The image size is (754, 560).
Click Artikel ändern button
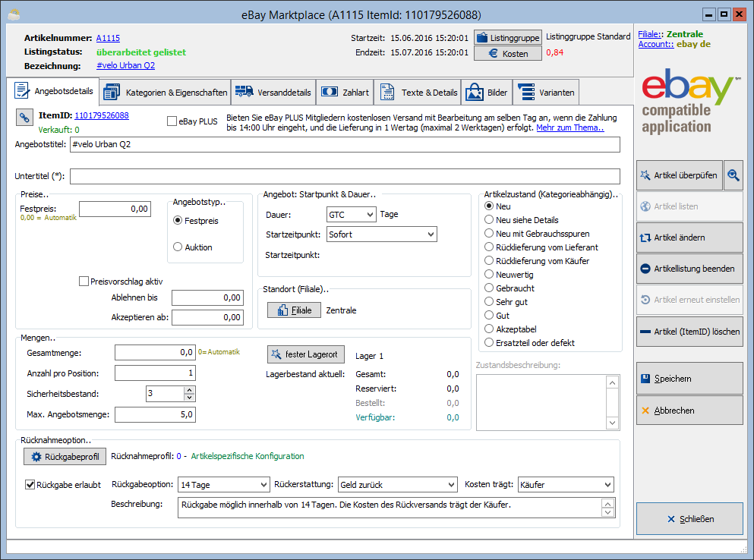click(689, 238)
